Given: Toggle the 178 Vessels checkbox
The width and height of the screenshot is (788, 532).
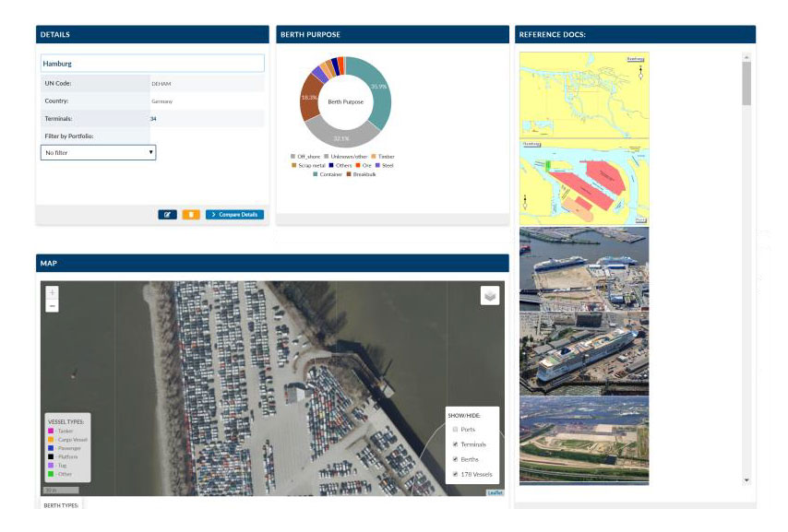Looking at the screenshot, I should pyautogui.click(x=455, y=474).
